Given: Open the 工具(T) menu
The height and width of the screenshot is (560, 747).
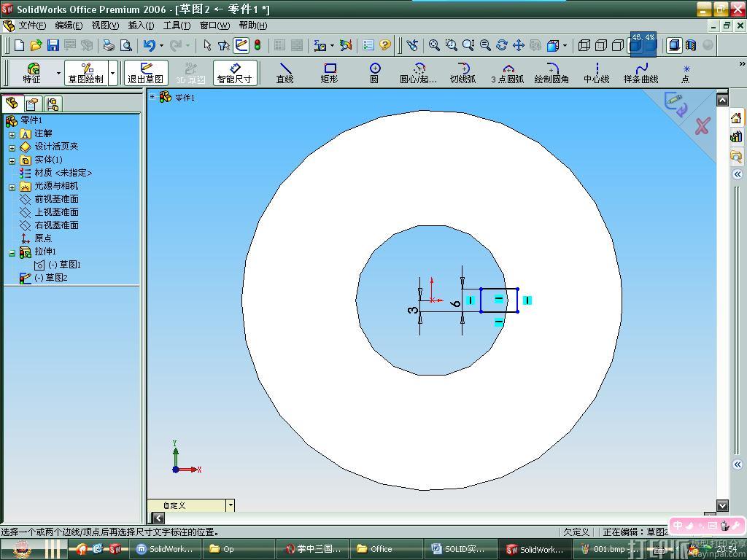Looking at the screenshot, I should tap(176, 26).
